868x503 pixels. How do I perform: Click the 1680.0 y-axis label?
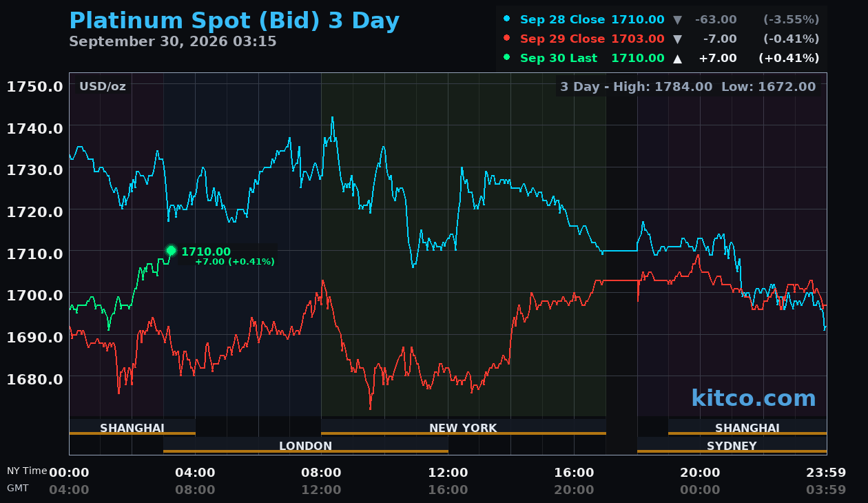pos(35,379)
